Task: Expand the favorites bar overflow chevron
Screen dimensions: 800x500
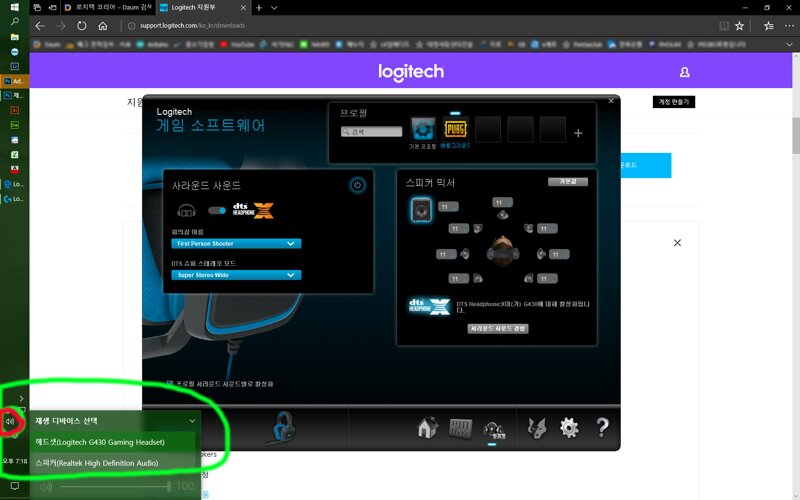Action: point(789,44)
